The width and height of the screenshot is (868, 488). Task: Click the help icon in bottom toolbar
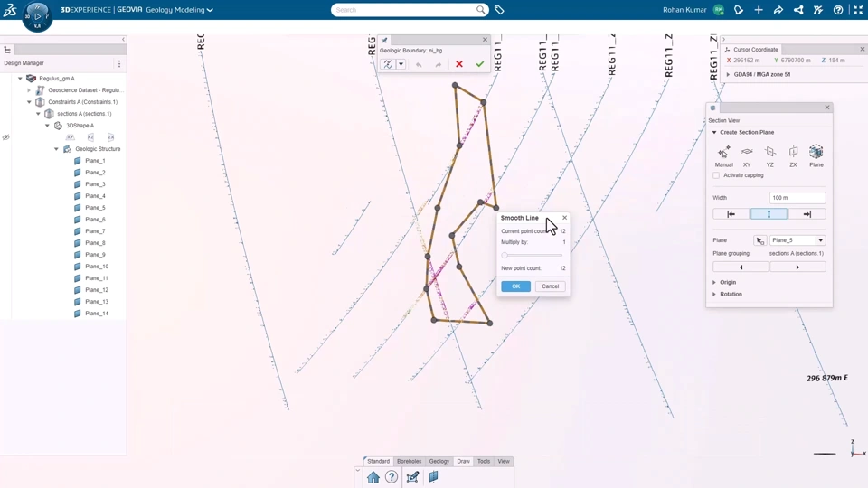[392, 477]
